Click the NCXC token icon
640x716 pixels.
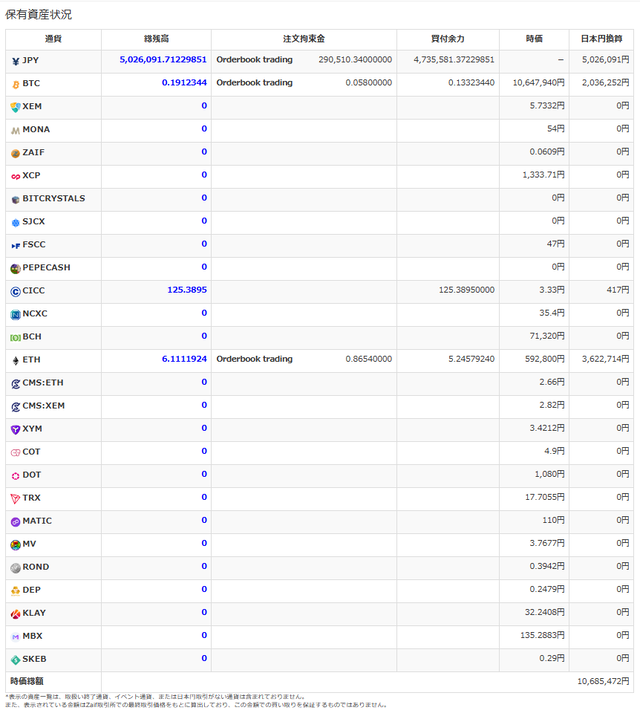click(16, 315)
